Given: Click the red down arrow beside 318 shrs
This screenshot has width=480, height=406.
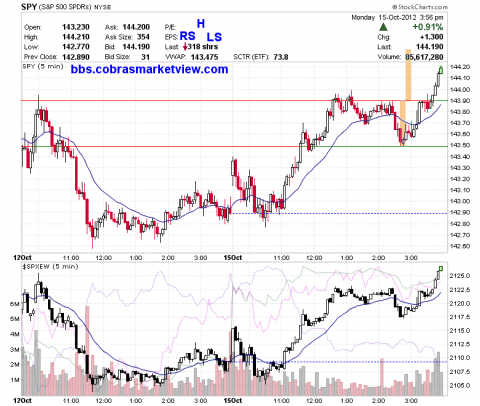Looking at the screenshot, I should click(x=185, y=47).
